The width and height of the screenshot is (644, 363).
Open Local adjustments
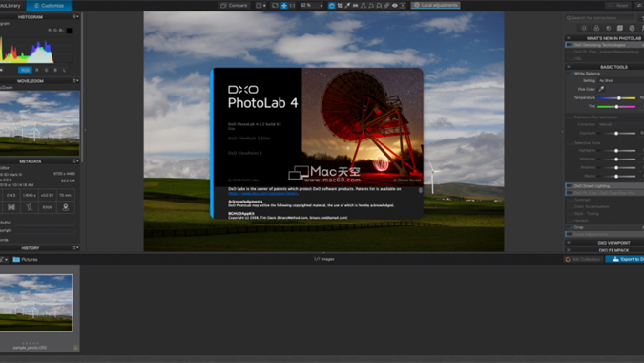(x=435, y=5)
